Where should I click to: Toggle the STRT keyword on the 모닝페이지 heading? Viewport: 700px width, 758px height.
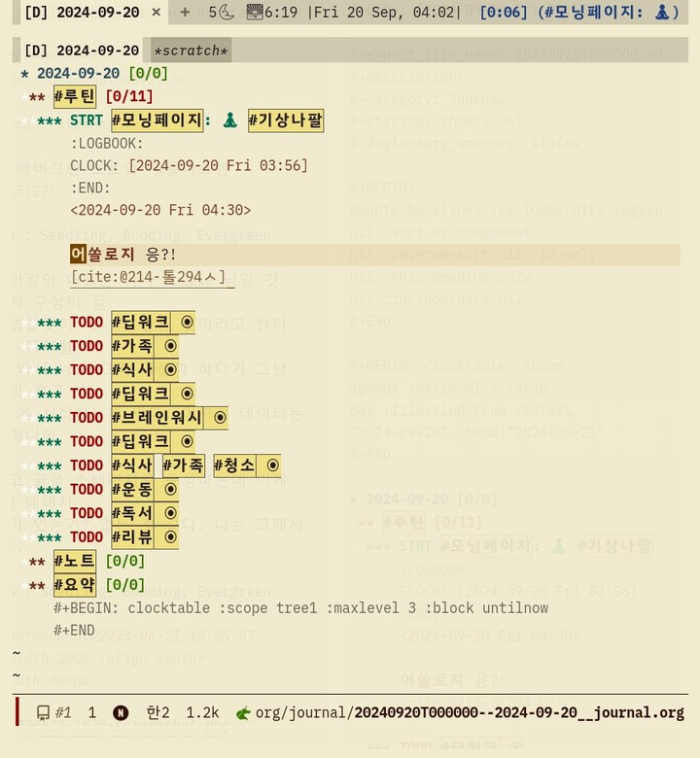click(x=87, y=121)
